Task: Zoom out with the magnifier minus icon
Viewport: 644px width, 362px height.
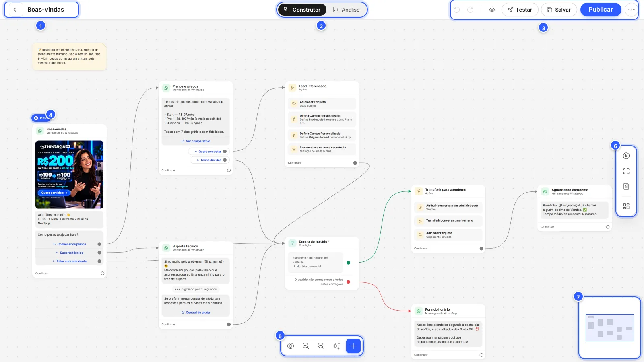Action: (x=321, y=346)
